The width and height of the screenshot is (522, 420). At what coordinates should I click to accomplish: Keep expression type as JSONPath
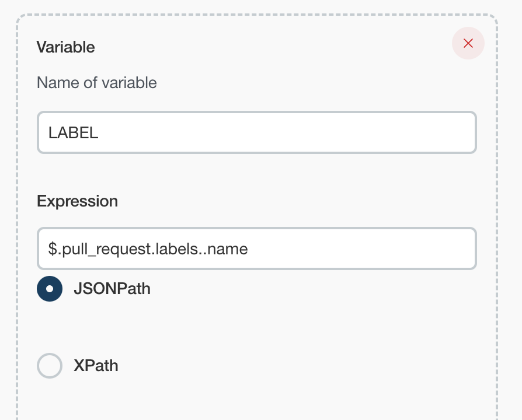tap(50, 289)
